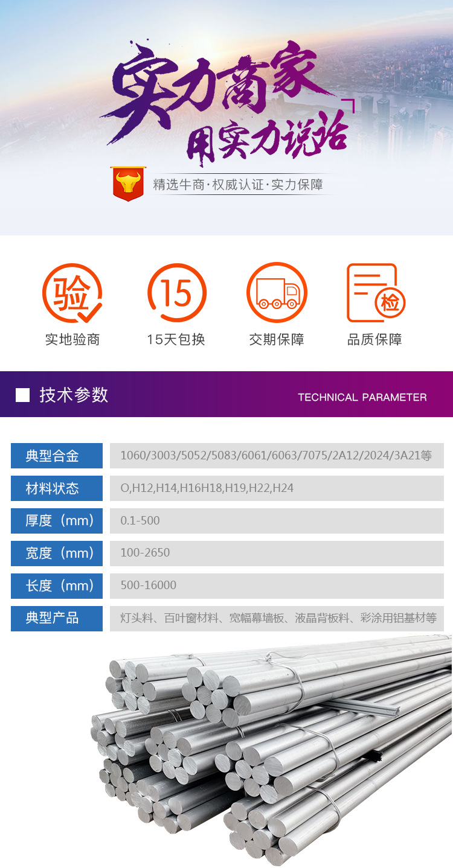Click the 交期保障 label

tap(277, 339)
